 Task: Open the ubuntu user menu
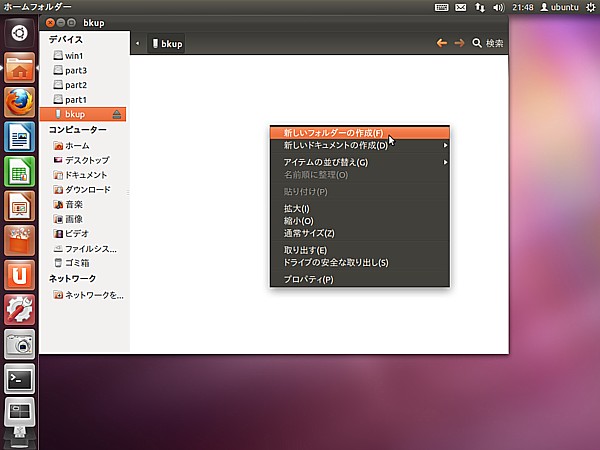(559, 7)
